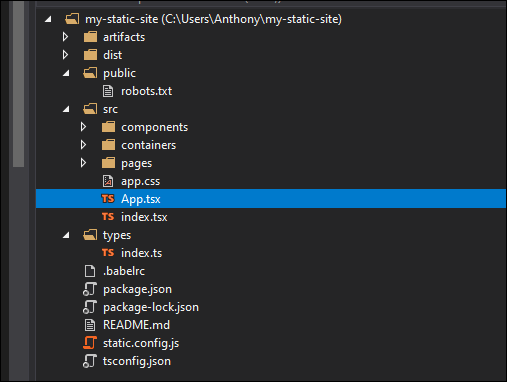Screen dimensions: 507x382
Task: Select the public folder name
Action: click(x=119, y=73)
